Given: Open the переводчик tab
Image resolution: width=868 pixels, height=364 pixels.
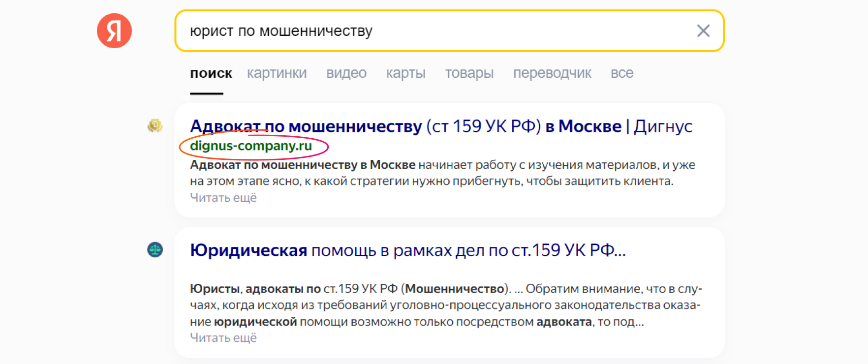Looking at the screenshot, I should point(552,73).
